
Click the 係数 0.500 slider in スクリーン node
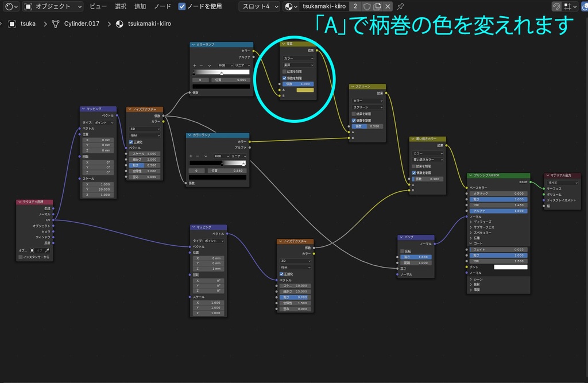click(x=367, y=126)
